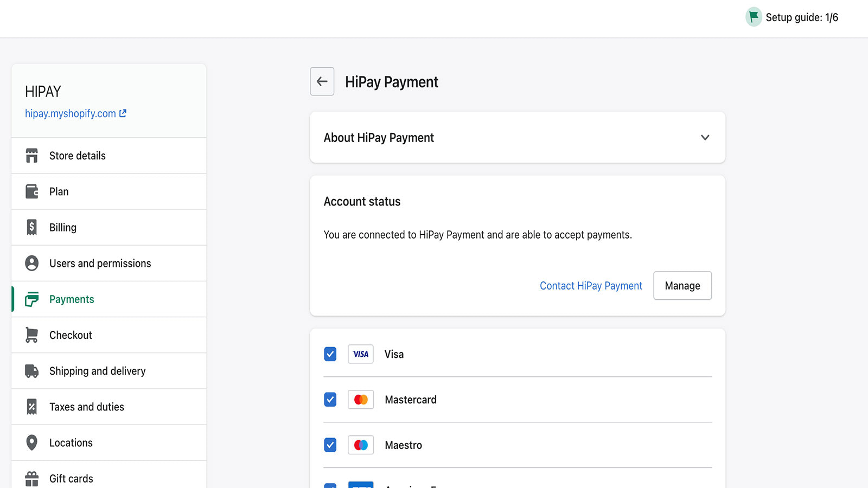Go back using the arrow button
This screenshot has width=868, height=488.
click(322, 81)
